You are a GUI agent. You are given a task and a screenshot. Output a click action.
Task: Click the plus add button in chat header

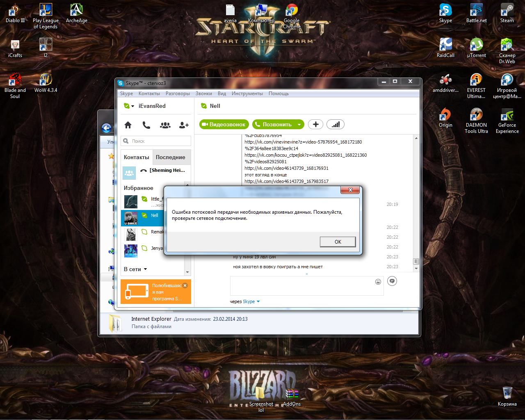pyautogui.click(x=315, y=124)
